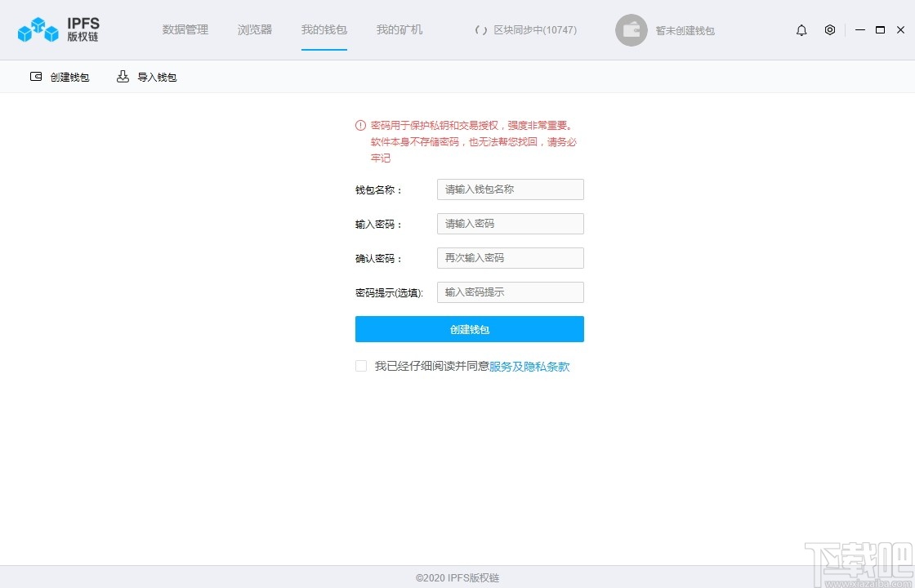Viewport: 915px width, 588px height.
Task: Click the wallet avatar beside 暂未创建钱包
Action: click(631, 29)
